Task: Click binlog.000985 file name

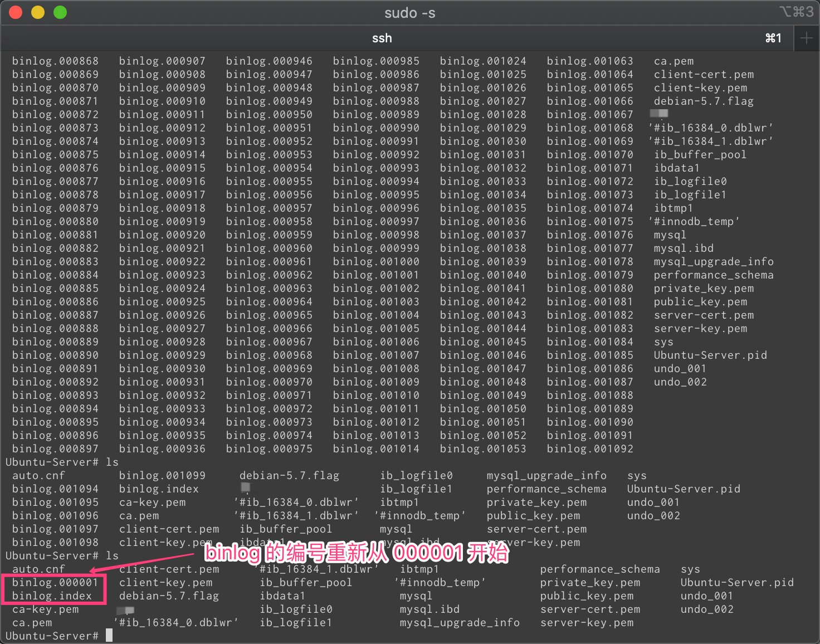Action: [x=376, y=61]
